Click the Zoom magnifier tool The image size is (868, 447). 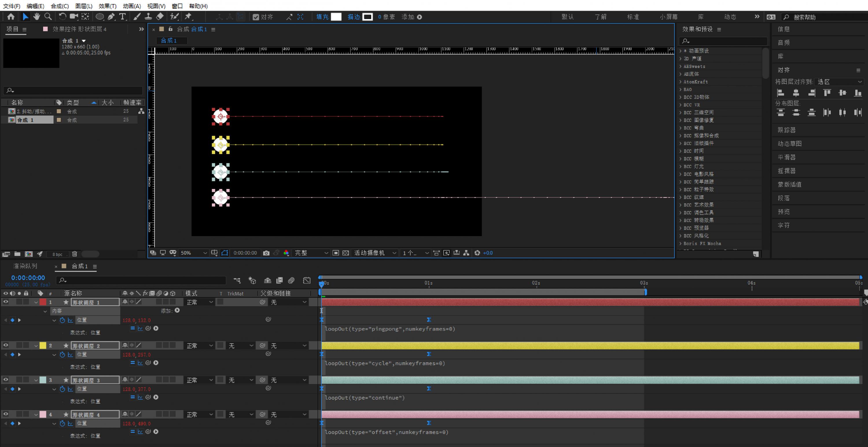tap(48, 16)
